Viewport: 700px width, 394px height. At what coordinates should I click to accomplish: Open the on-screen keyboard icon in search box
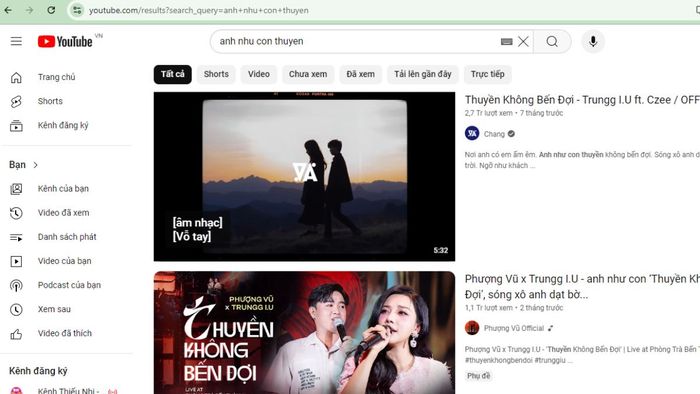[506, 41]
